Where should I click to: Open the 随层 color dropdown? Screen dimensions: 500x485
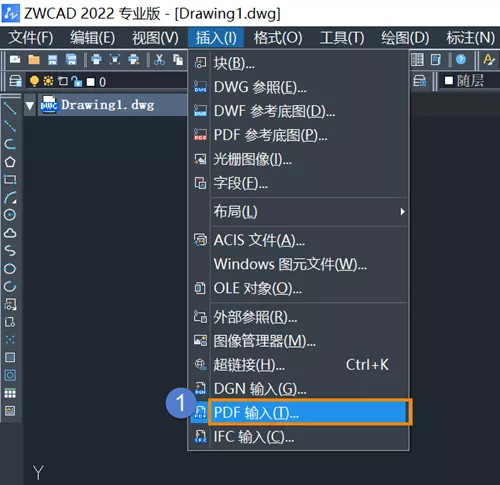[x=470, y=81]
